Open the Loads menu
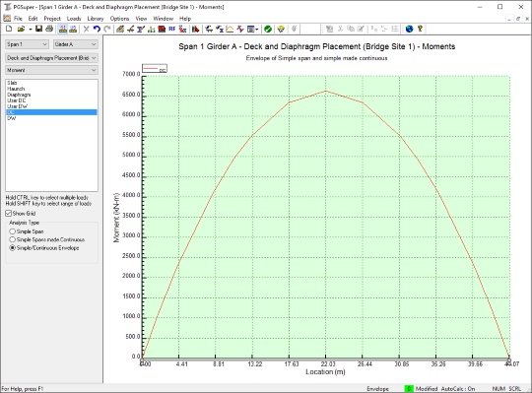The width and height of the screenshot is (532, 393). click(x=74, y=19)
